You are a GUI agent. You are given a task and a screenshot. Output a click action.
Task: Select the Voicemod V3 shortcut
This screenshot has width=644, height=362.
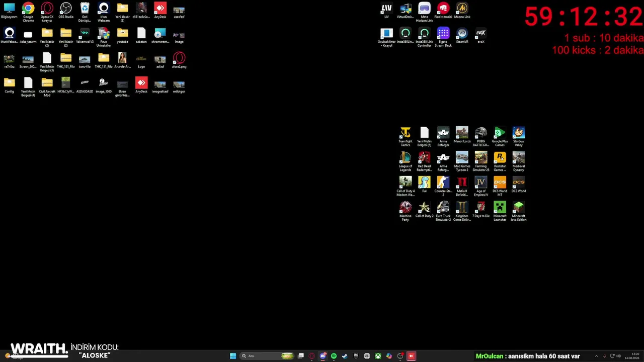85,36
